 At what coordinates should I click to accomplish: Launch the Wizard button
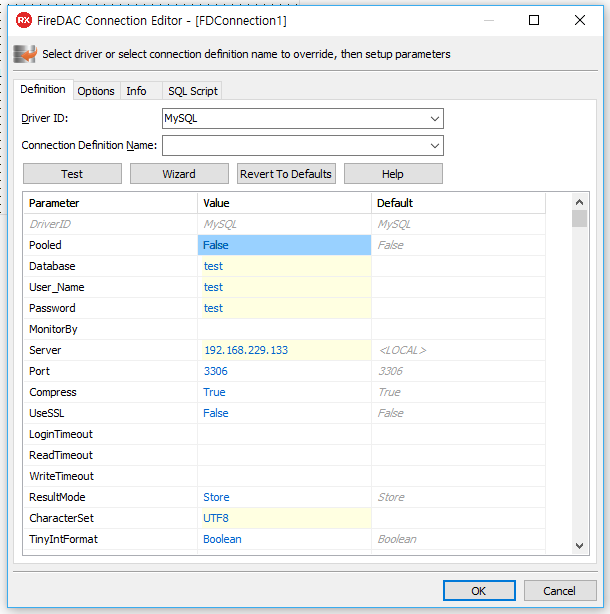[x=179, y=173]
